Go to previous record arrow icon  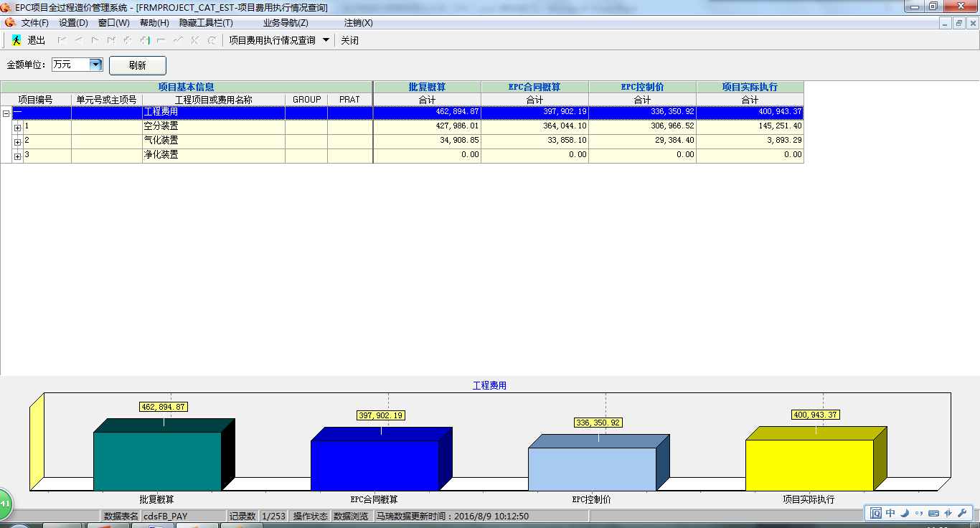(78, 40)
